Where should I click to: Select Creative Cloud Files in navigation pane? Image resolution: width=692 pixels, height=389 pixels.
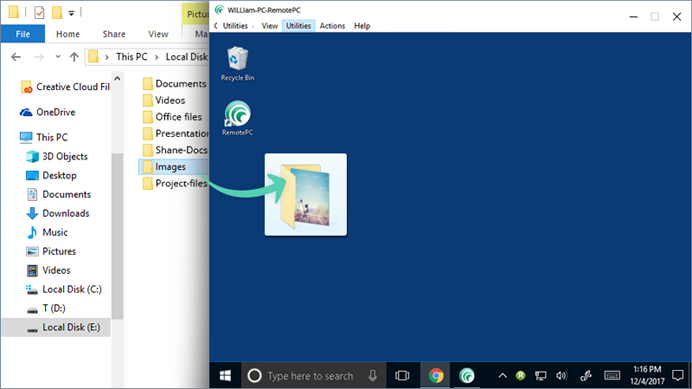(65, 87)
